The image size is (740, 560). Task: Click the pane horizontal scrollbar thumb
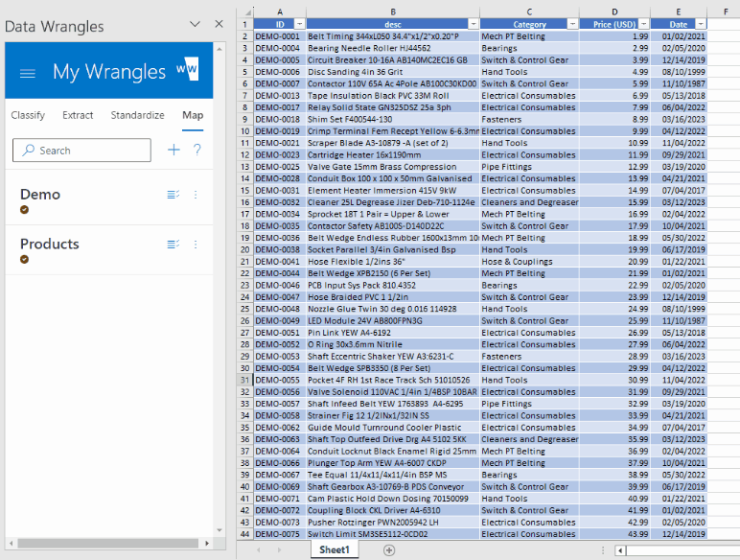pos(108,544)
